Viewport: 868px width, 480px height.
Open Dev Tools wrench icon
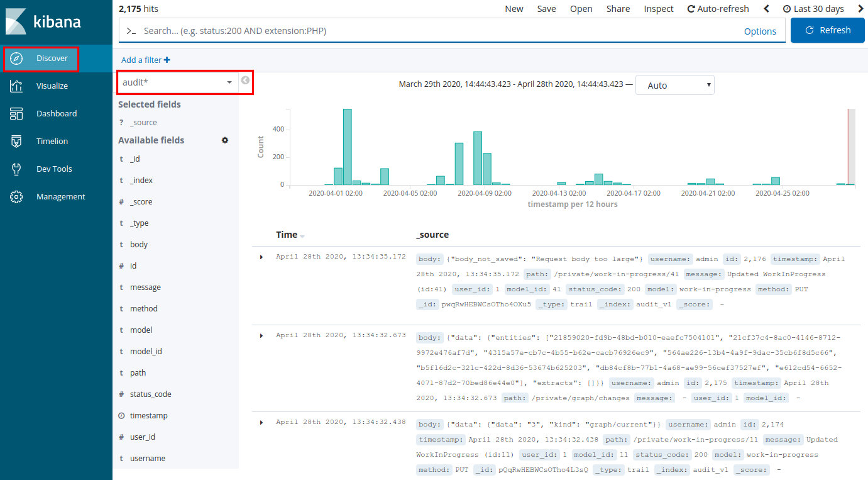pos(17,169)
